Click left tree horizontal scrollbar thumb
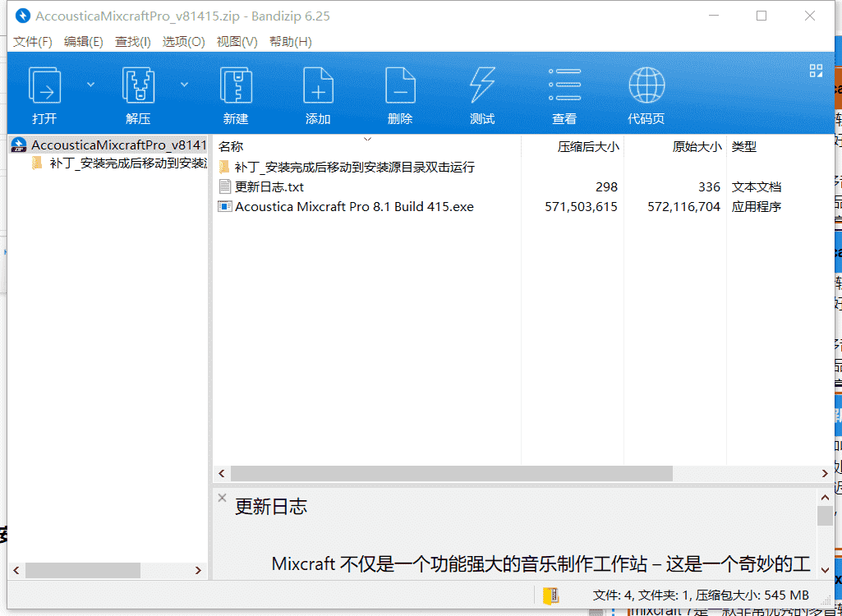The height and width of the screenshot is (616, 842). (x=83, y=570)
